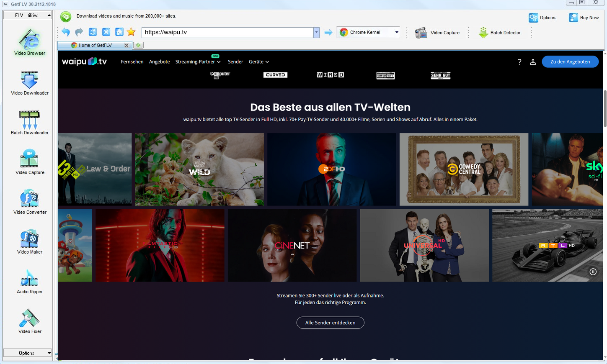Open the Filmtastic channel tile
Image resolution: width=607 pixels, height=364 pixels.
[x=160, y=246]
